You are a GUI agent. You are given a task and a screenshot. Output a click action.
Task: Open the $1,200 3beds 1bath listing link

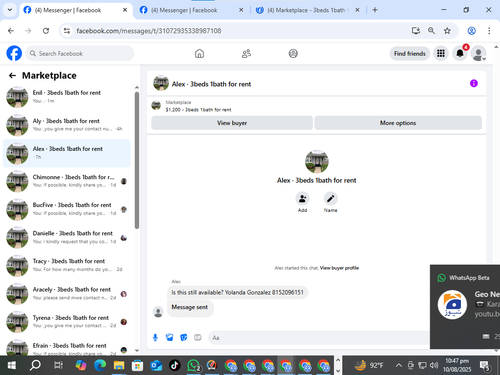[x=198, y=110]
